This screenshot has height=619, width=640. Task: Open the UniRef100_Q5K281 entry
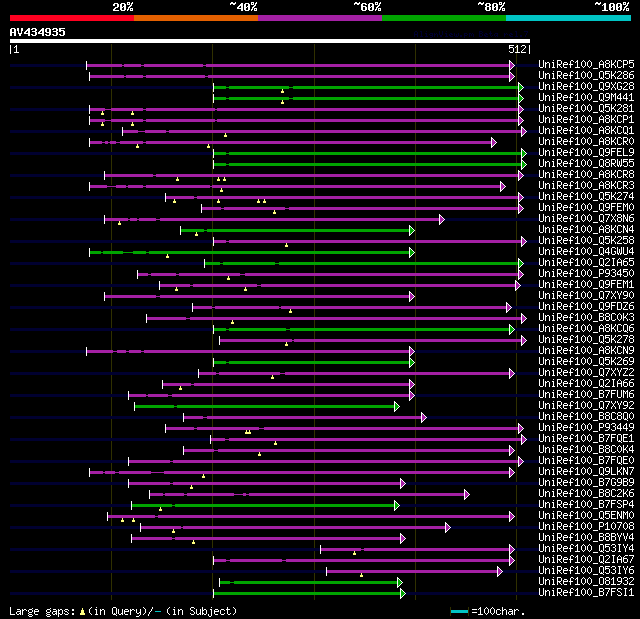click(x=586, y=109)
